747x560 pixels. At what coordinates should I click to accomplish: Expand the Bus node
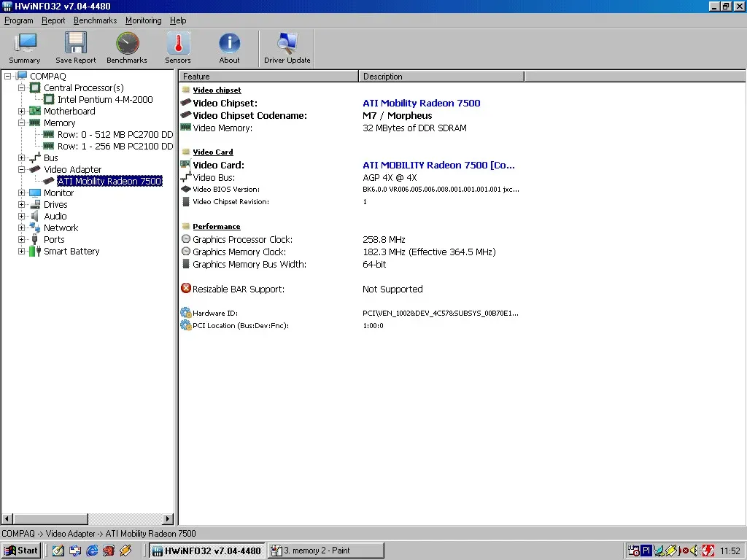(x=21, y=157)
